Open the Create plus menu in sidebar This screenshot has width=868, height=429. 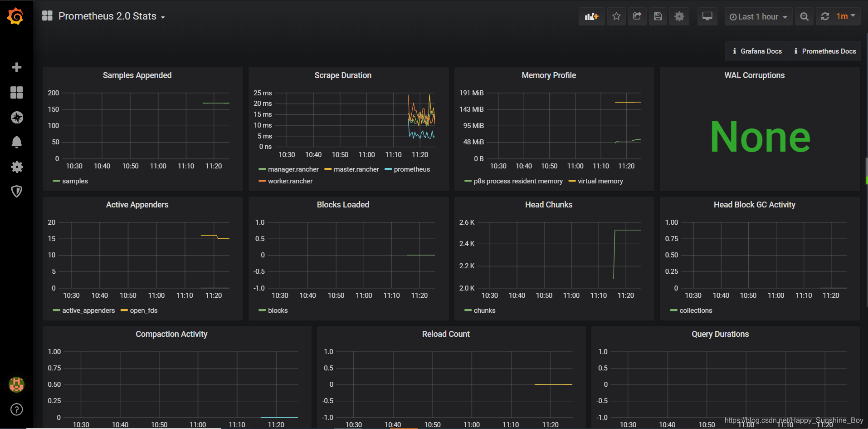click(x=17, y=67)
